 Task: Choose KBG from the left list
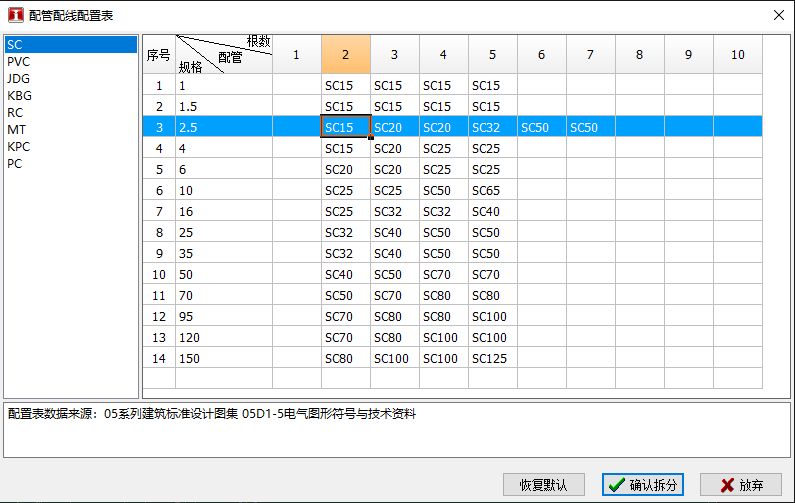point(20,95)
